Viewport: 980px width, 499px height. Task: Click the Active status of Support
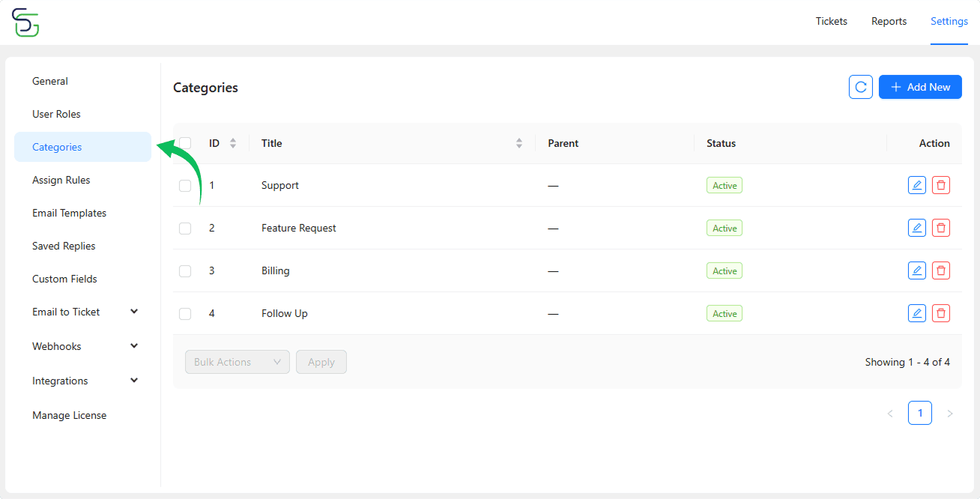tap(725, 185)
